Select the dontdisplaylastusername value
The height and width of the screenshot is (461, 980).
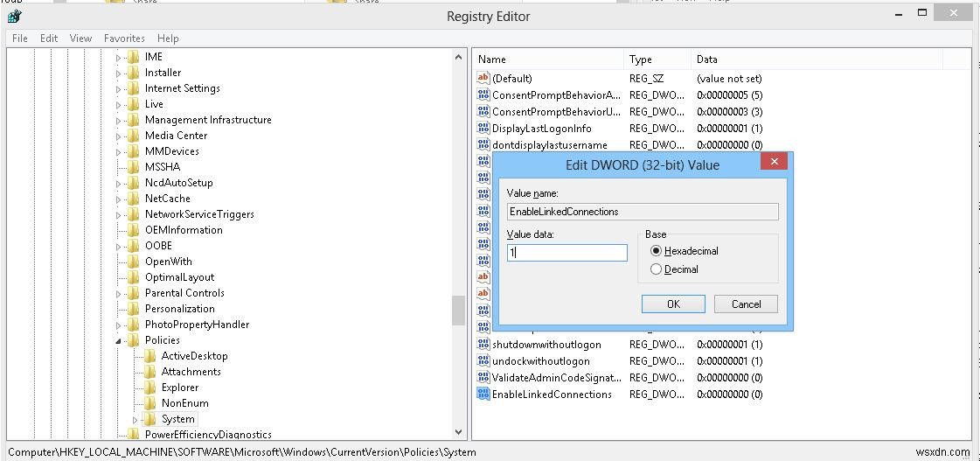tap(549, 145)
